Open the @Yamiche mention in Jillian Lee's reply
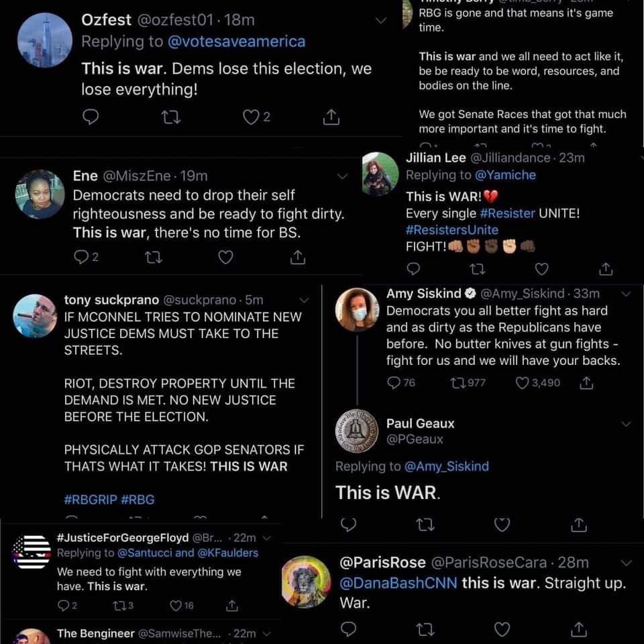Image resolution: width=644 pixels, height=644 pixels. (505, 175)
